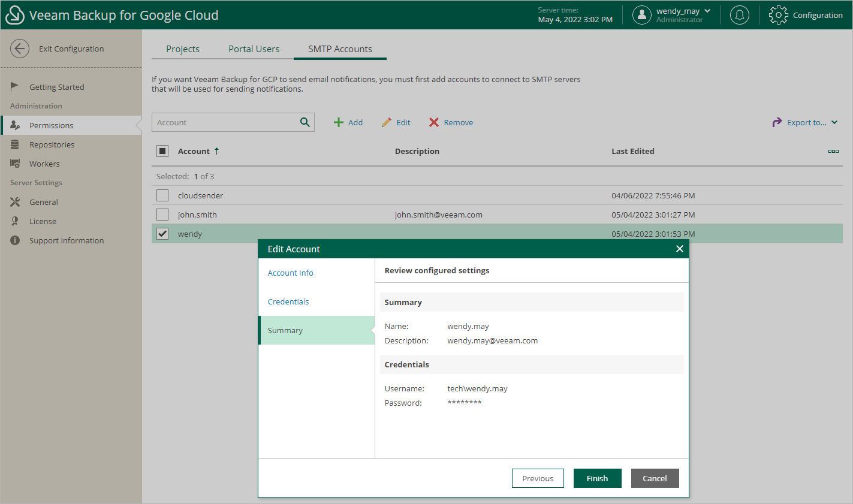Click the Repositories database icon

[x=15, y=144]
